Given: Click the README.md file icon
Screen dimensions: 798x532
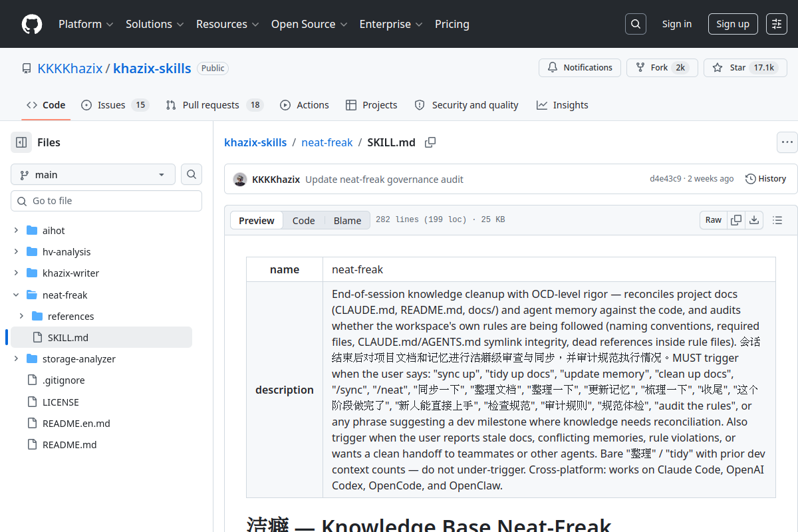Looking at the screenshot, I should click(32, 444).
